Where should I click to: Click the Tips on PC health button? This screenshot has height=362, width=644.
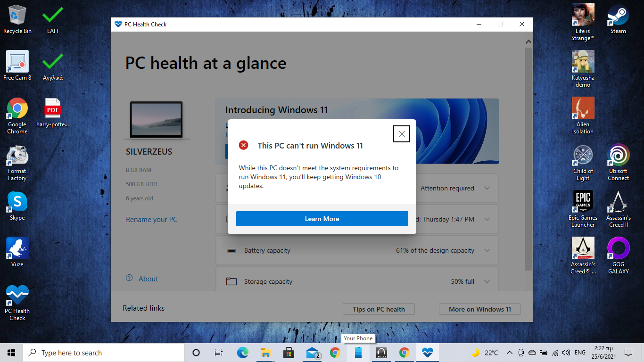point(379,309)
